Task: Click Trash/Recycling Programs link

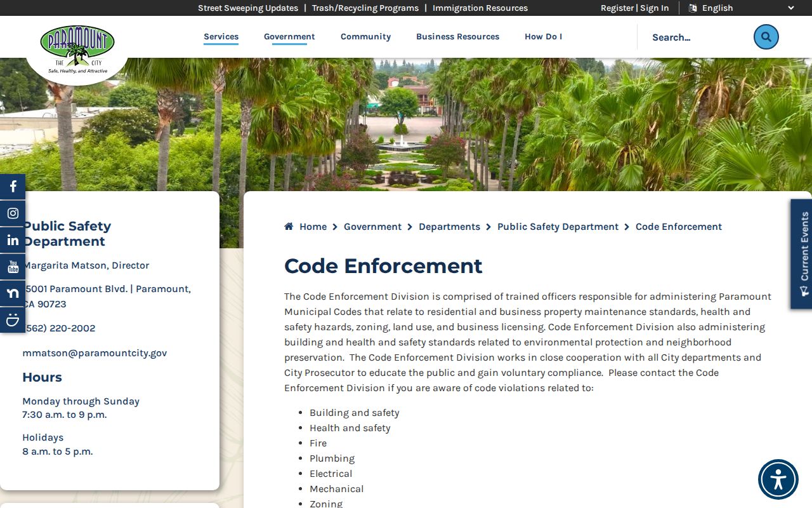Action: click(365, 8)
